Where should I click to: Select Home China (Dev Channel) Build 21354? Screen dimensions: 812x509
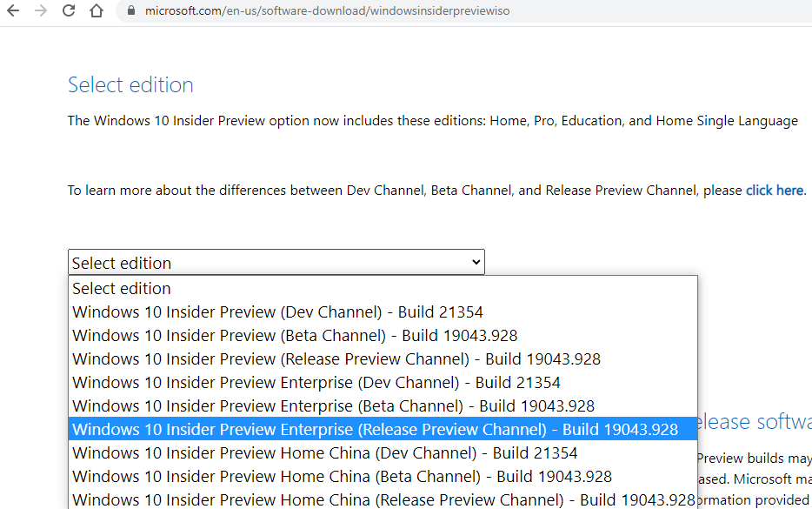[383, 453]
